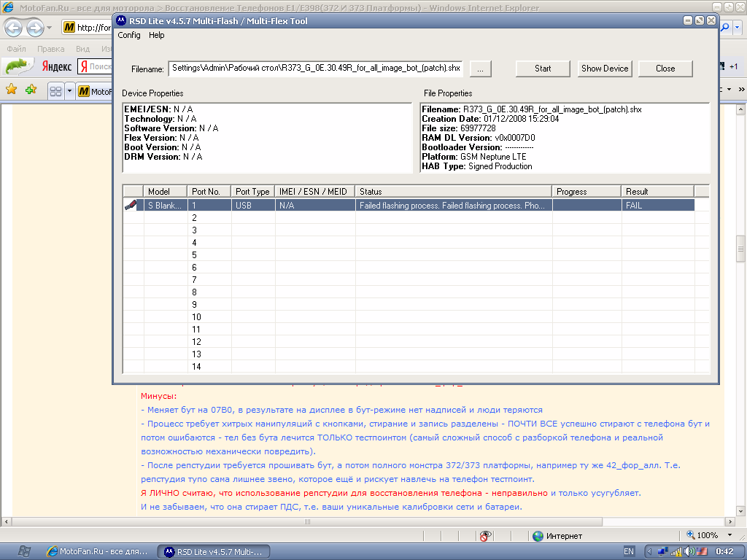Click the volume speaker tray icon
The height and width of the screenshot is (560, 747).
(x=689, y=551)
